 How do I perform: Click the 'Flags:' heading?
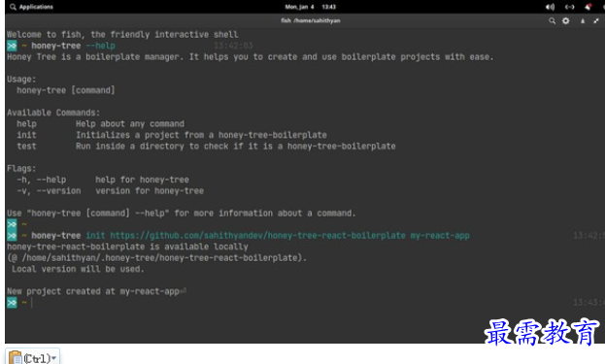(x=21, y=169)
